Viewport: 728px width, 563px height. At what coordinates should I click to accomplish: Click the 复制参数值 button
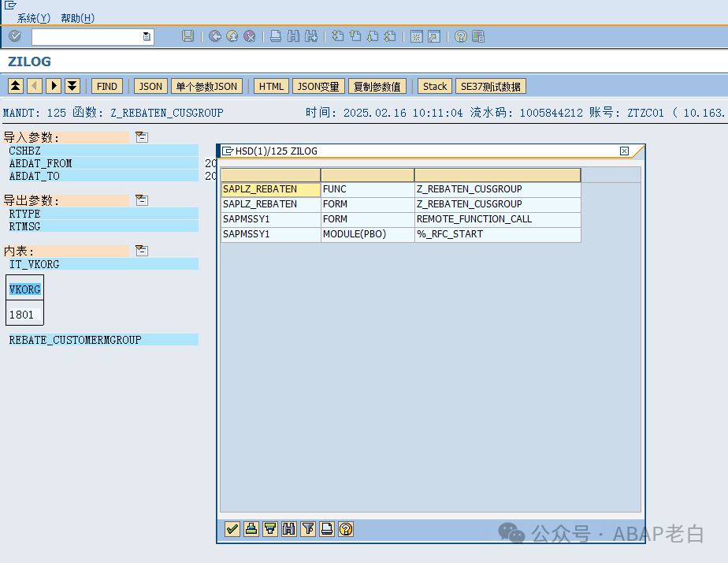pos(377,87)
